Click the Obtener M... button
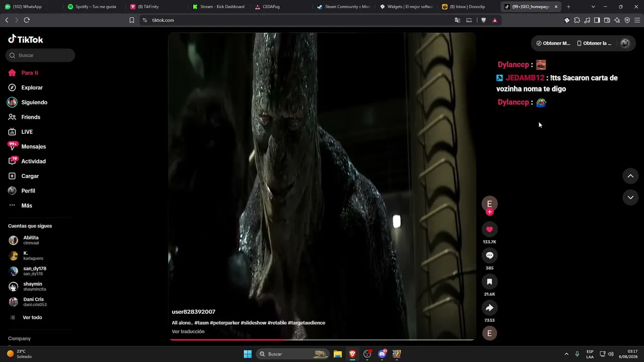 tap(553, 43)
